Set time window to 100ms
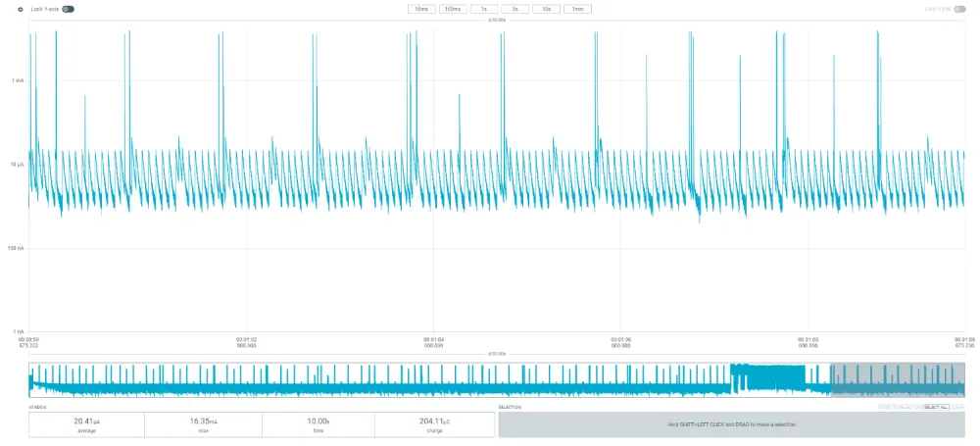The width and height of the screenshot is (980, 446). click(451, 9)
